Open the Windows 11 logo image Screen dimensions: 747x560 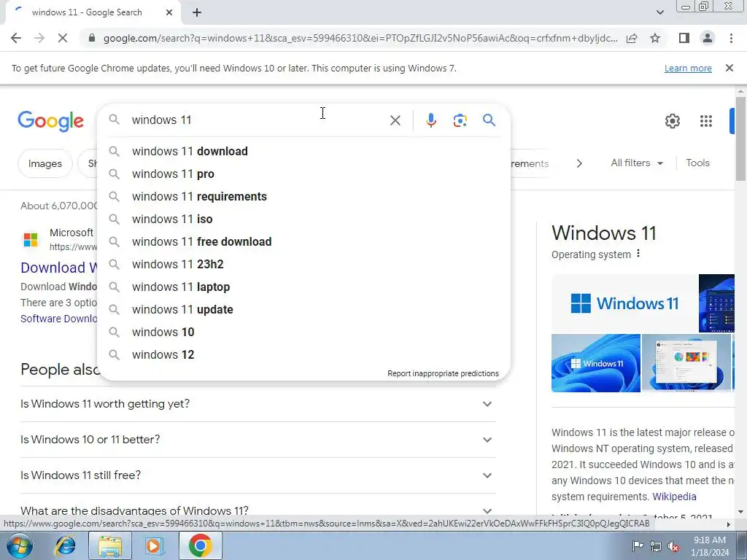coord(624,303)
